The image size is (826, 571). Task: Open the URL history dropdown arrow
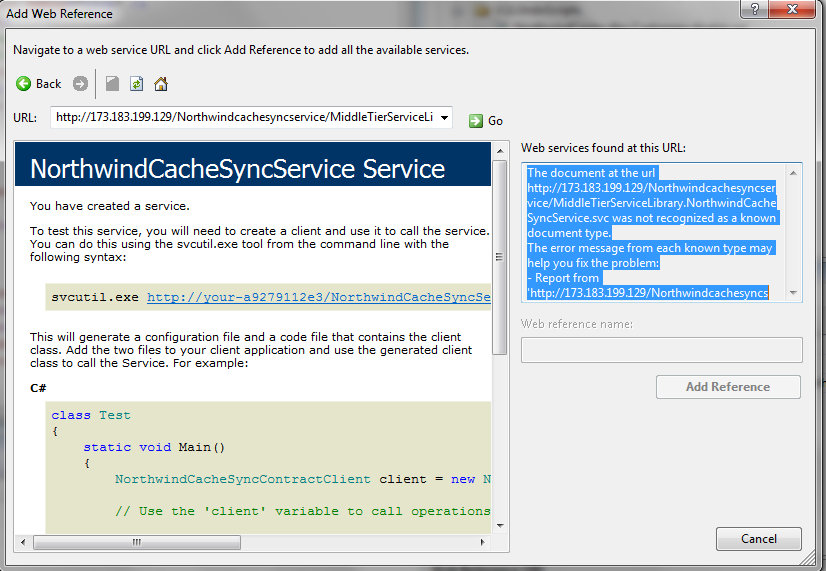click(445, 117)
